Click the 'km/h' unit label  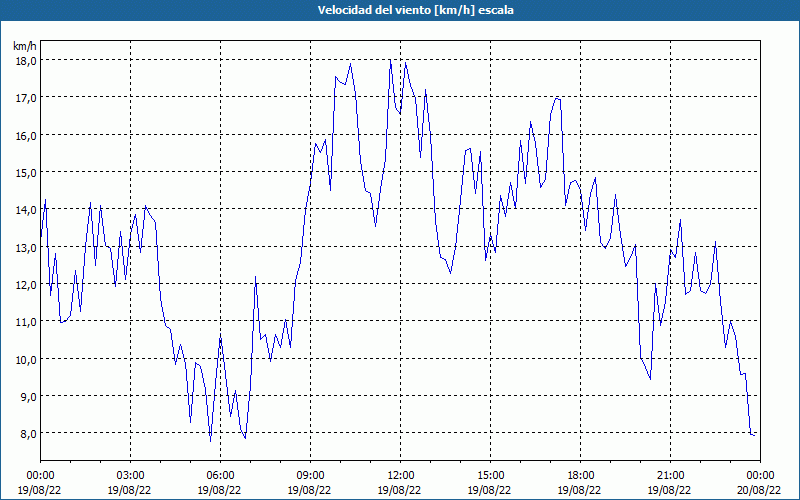pos(24,46)
